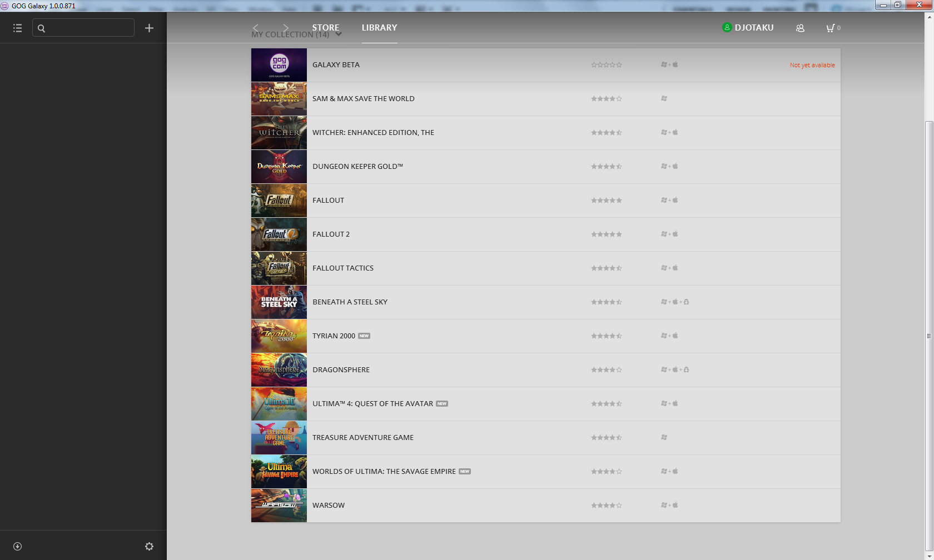Open the friends icon
Image resolution: width=934 pixels, height=560 pixels.
(x=800, y=28)
